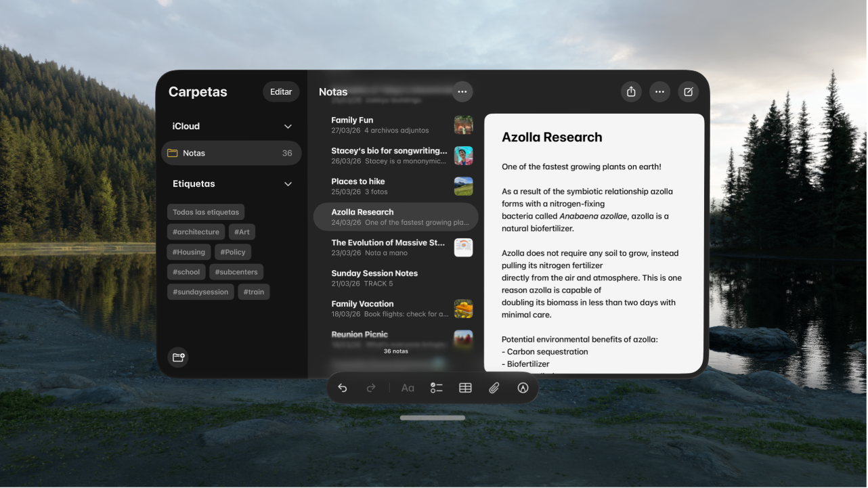
Task: Share the note with the share icon
Action: 631,92
